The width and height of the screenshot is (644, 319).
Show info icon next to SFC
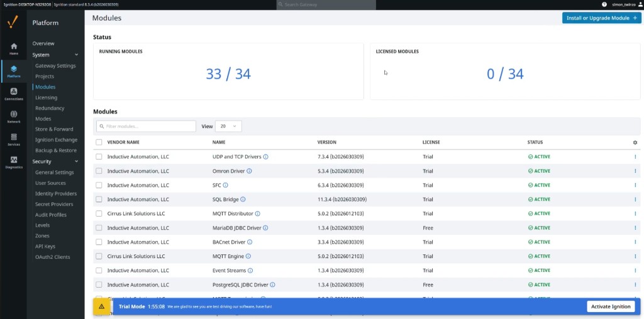point(226,185)
